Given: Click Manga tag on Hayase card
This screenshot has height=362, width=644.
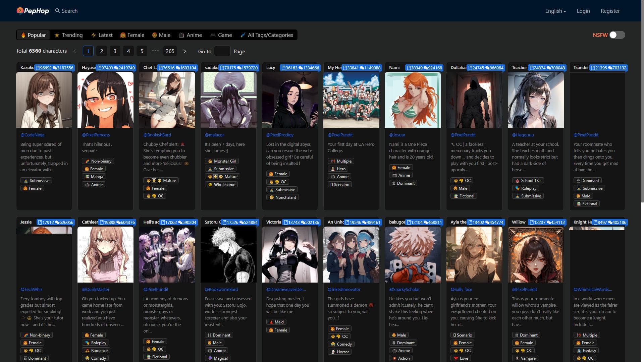Looking at the screenshot, I should point(94,177).
